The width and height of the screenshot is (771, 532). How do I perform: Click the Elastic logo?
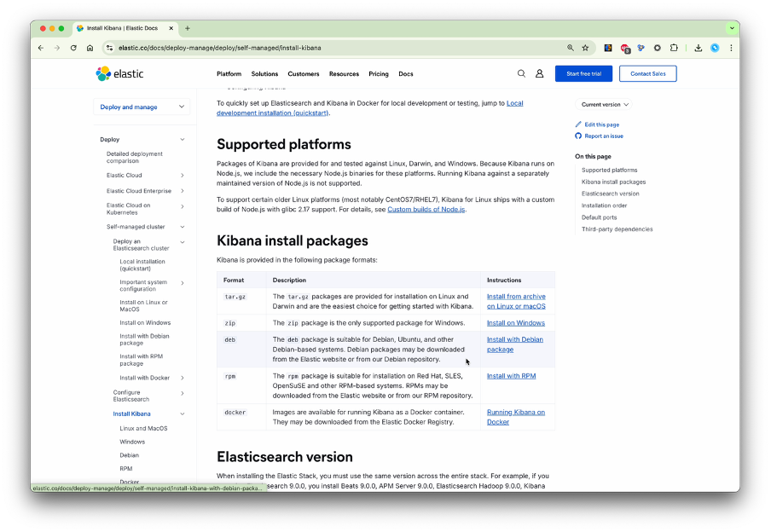click(119, 74)
